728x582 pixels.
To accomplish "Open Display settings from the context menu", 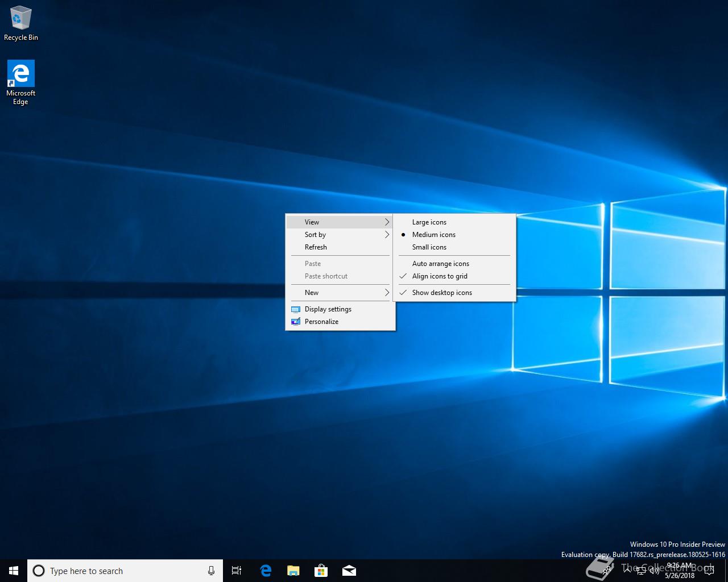I will pos(328,309).
